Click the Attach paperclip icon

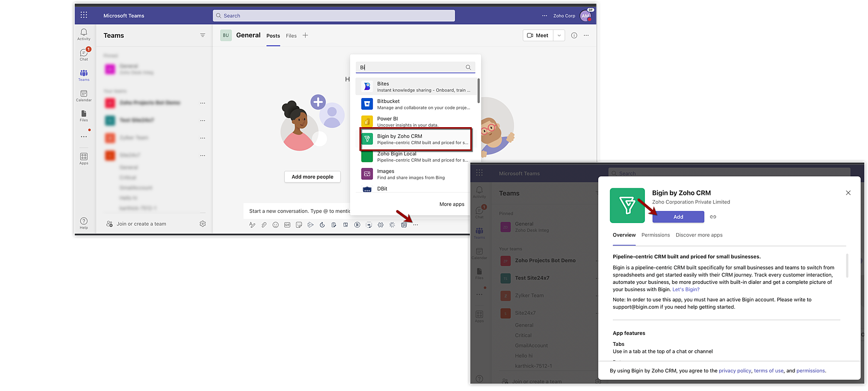(264, 225)
